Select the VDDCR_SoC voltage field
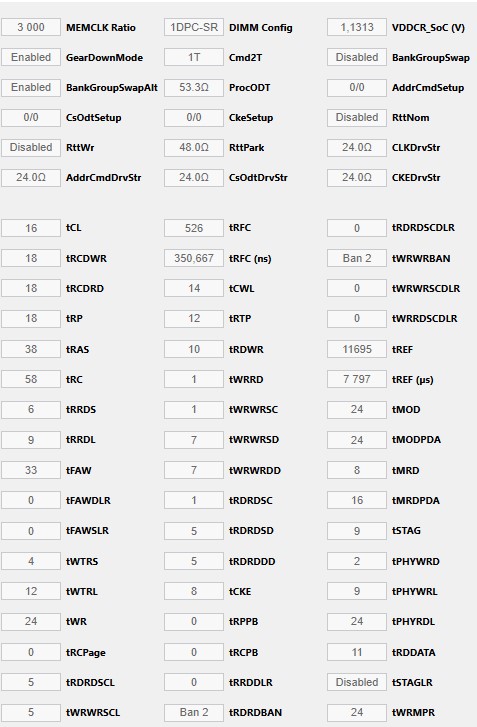477x727 pixels. (x=357, y=27)
